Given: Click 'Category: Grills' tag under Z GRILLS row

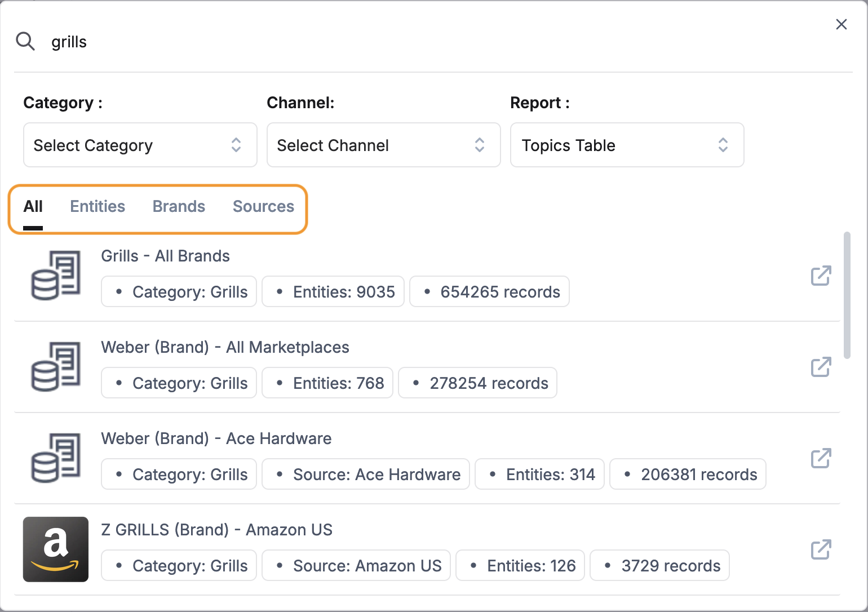Looking at the screenshot, I should coord(179,565).
